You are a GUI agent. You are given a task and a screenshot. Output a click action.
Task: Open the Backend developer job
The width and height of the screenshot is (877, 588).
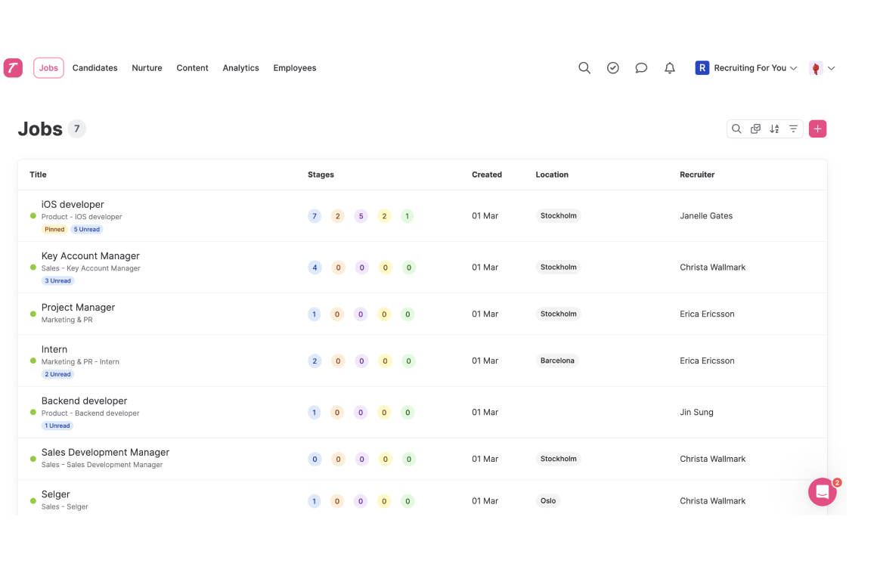coord(85,401)
